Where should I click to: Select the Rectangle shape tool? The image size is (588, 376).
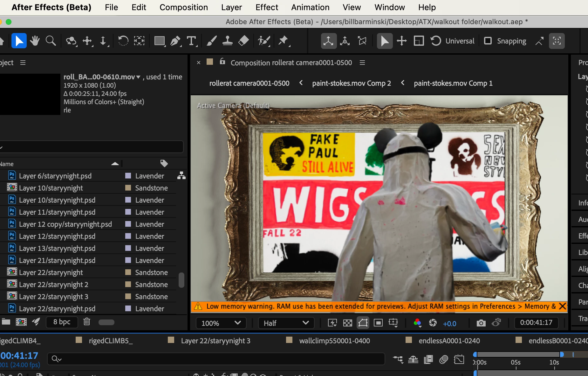tap(160, 41)
